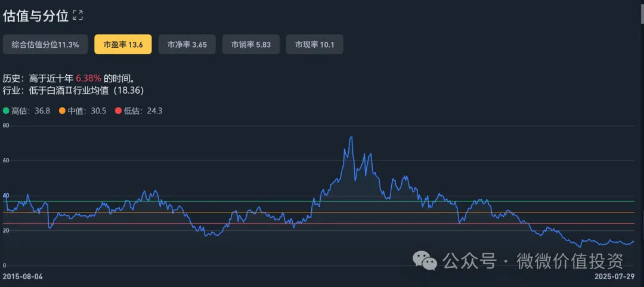Open the 市现率 10.1 tab
Image resolution: width=644 pixels, height=287 pixels.
315,44
